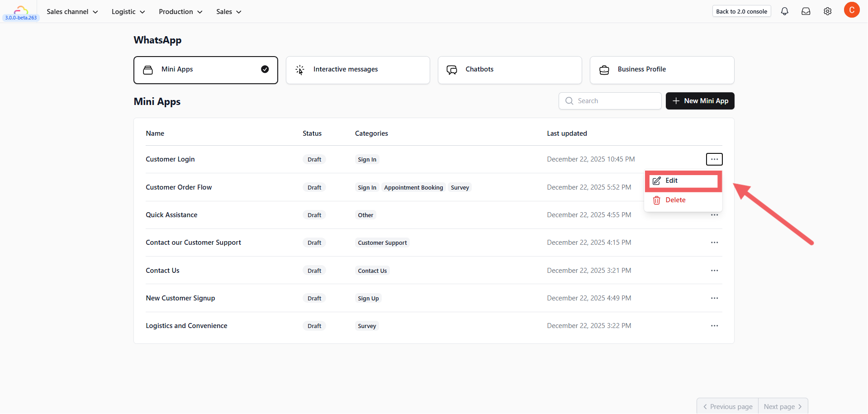Click the Chatbots speech bubble icon
This screenshot has height=414, width=868.
click(452, 70)
